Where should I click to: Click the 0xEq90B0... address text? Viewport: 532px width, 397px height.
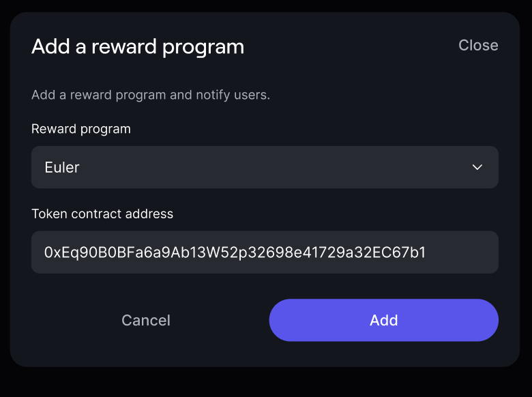pos(235,252)
